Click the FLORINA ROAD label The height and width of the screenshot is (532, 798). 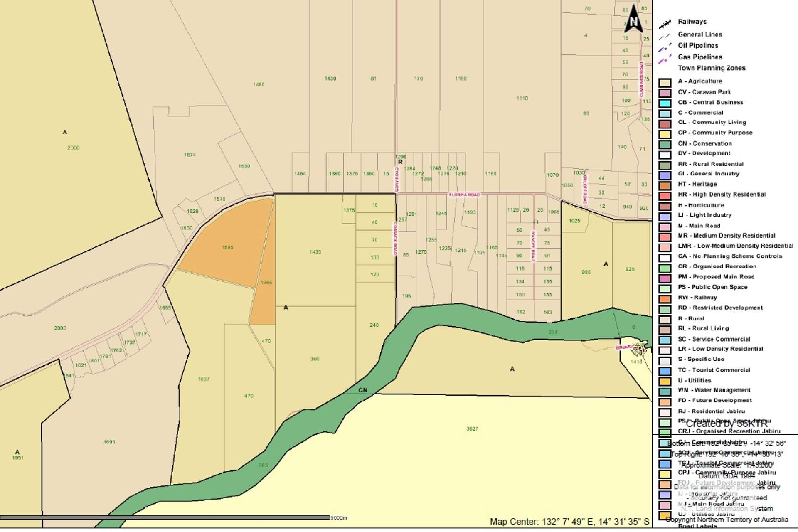[x=464, y=195]
